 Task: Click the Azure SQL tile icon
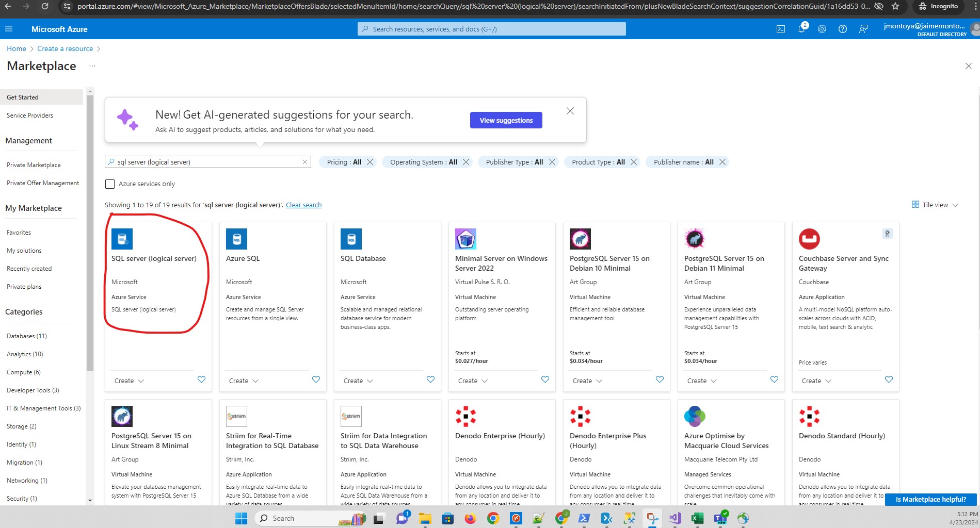pyautogui.click(x=236, y=239)
